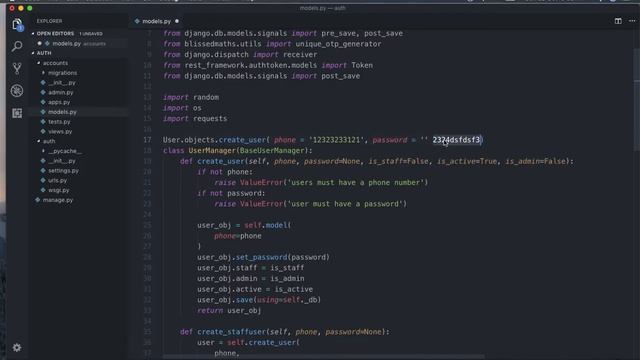Open the Source Control view
640x360 pixels.
click(17, 68)
